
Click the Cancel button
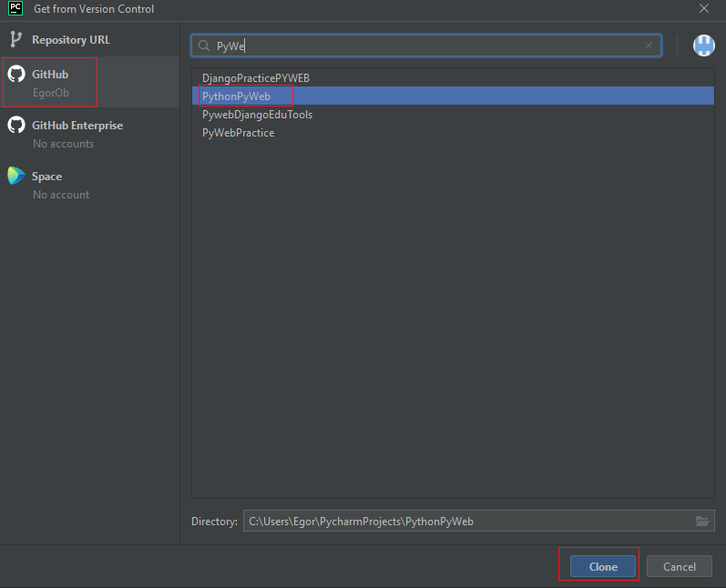680,566
